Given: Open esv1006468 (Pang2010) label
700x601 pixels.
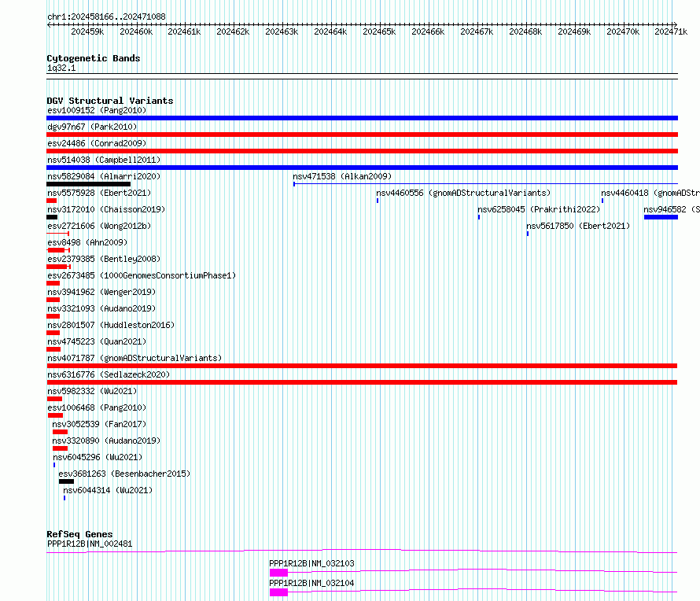Looking at the screenshot, I should click(x=97, y=407).
